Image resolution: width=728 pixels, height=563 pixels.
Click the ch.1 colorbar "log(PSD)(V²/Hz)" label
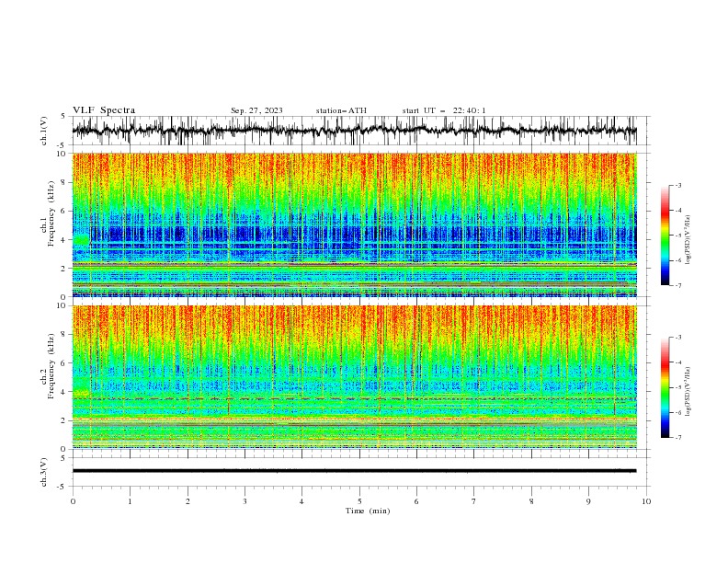[688, 240]
